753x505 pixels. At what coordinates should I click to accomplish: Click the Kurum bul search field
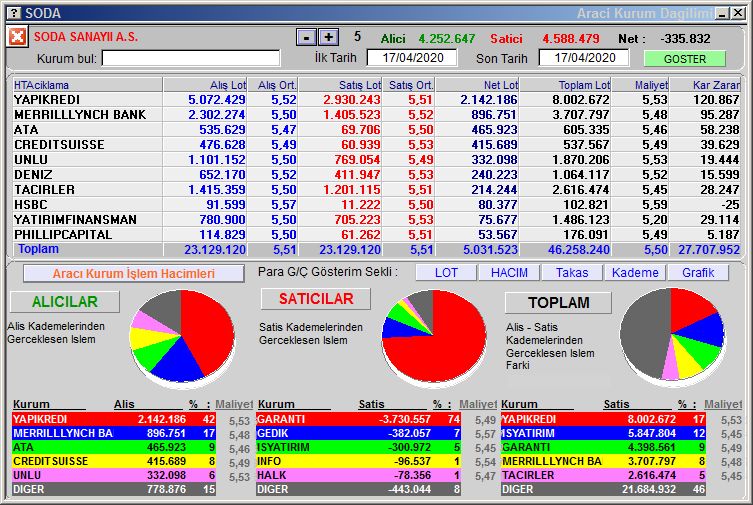coord(191,58)
